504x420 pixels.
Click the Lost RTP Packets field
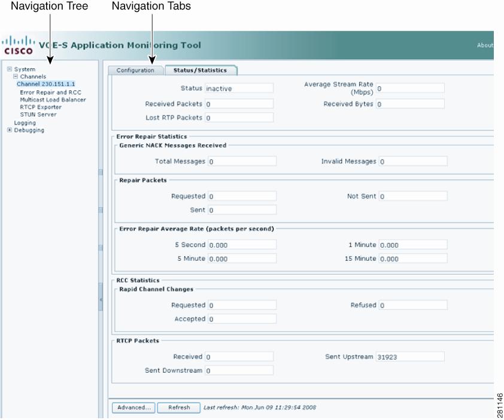coord(239,118)
